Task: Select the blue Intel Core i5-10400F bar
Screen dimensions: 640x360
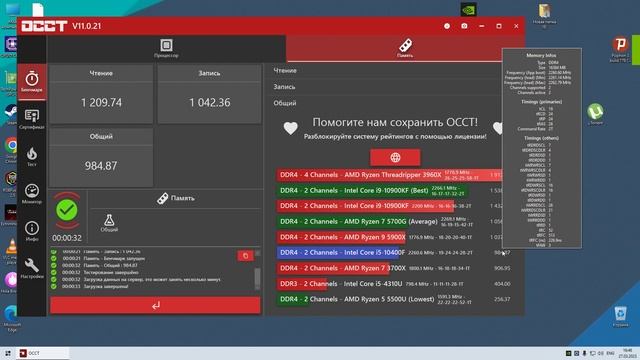Action: point(338,252)
